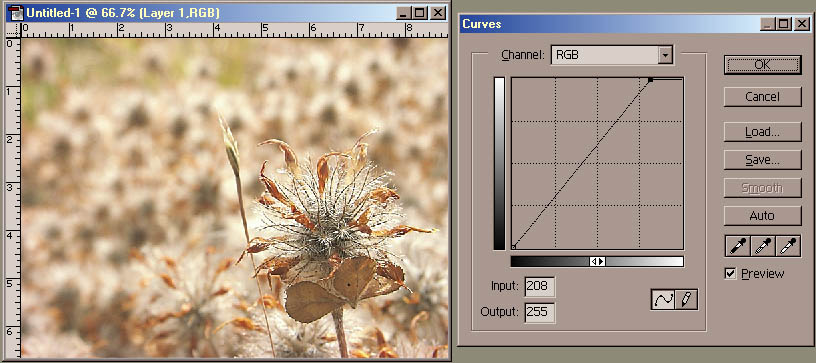Viewport: 816px width, 363px height.
Task: Click the Input value field
Action: coord(540,286)
